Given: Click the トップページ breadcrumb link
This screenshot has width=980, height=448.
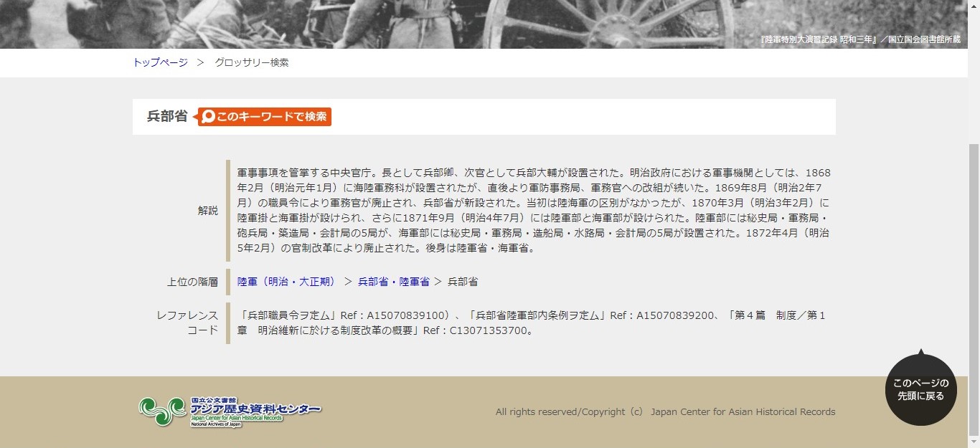Looking at the screenshot, I should coord(160,62).
